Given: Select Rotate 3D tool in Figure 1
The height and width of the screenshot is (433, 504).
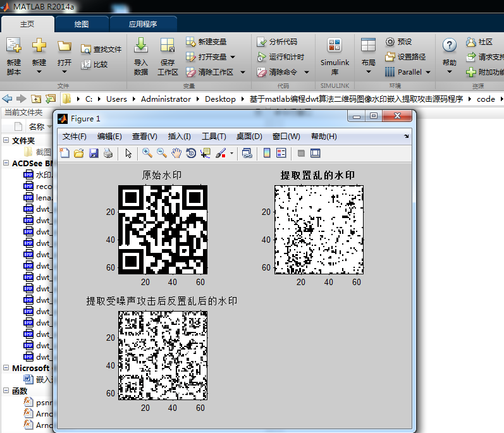Looking at the screenshot, I should [x=191, y=153].
